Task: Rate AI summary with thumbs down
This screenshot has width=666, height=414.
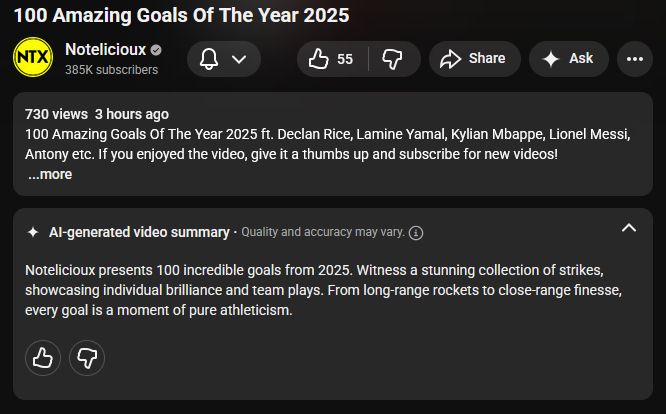Action: 87,357
